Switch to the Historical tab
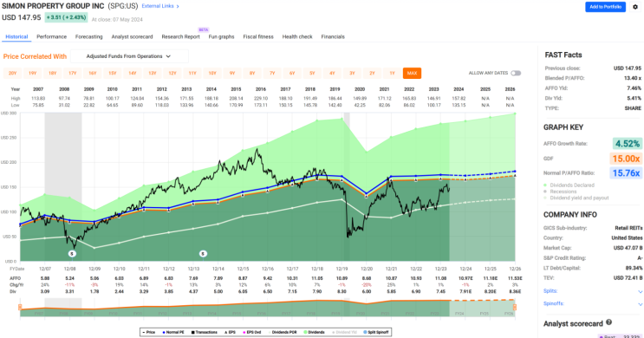644x338 pixels. [x=16, y=36]
